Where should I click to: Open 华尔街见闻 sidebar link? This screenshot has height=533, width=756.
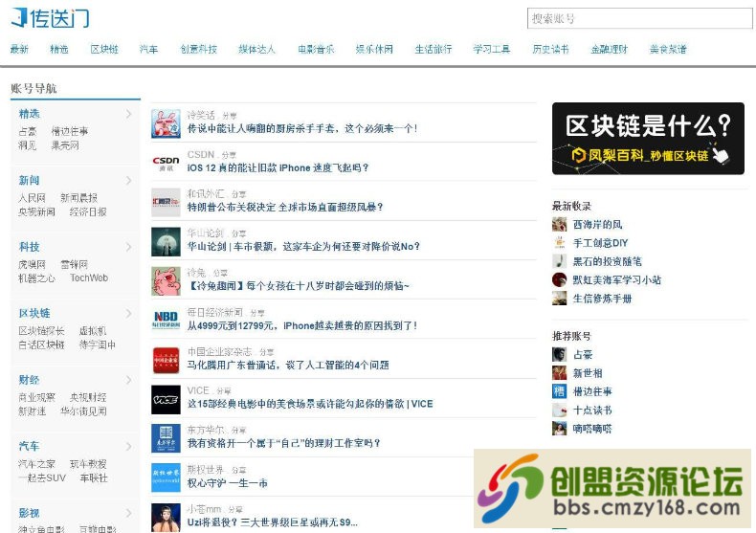[x=83, y=411]
